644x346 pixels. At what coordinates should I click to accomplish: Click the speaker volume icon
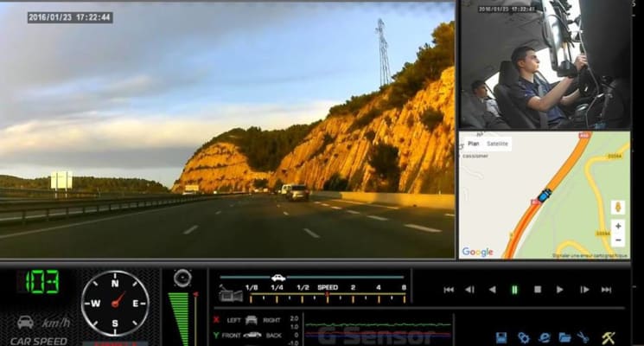[182, 279]
